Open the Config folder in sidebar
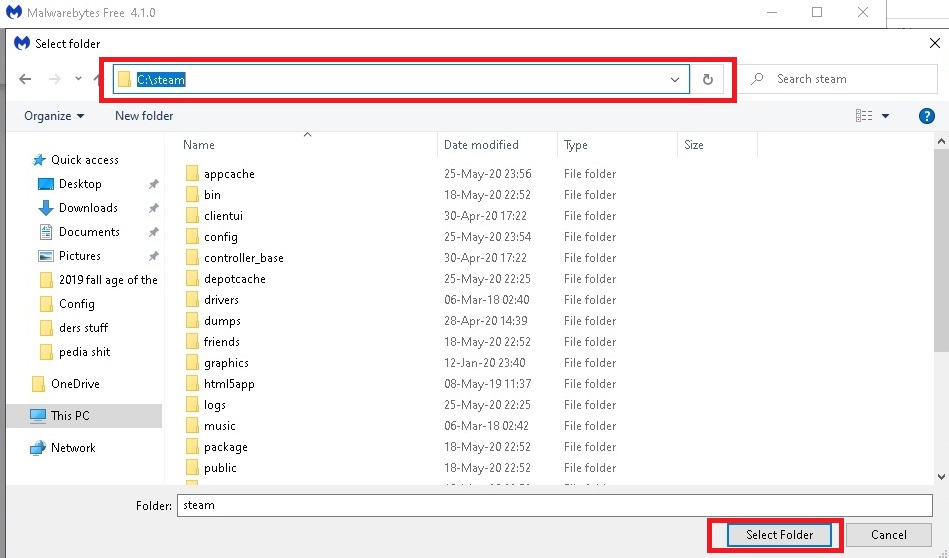949x558 pixels. [67, 304]
